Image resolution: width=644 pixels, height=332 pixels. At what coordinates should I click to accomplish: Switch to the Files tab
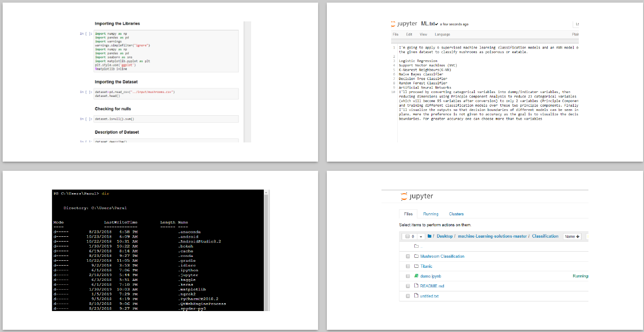(x=408, y=214)
